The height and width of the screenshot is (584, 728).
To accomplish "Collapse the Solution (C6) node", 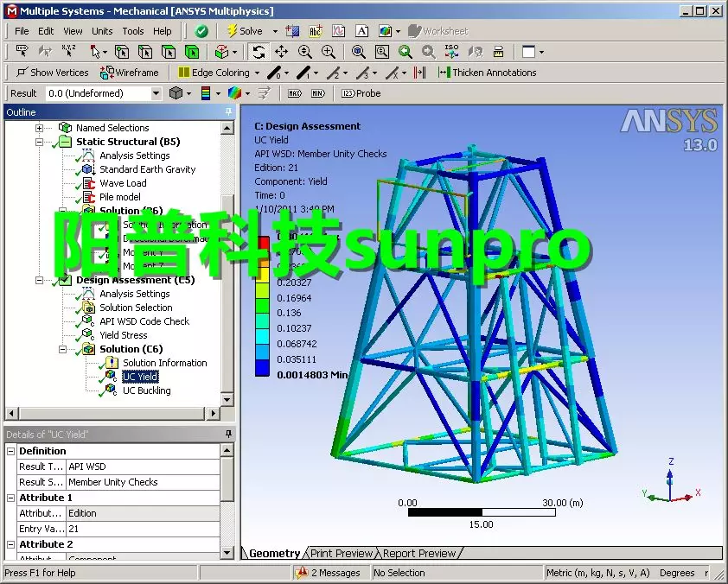I will (x=62, y=349).
